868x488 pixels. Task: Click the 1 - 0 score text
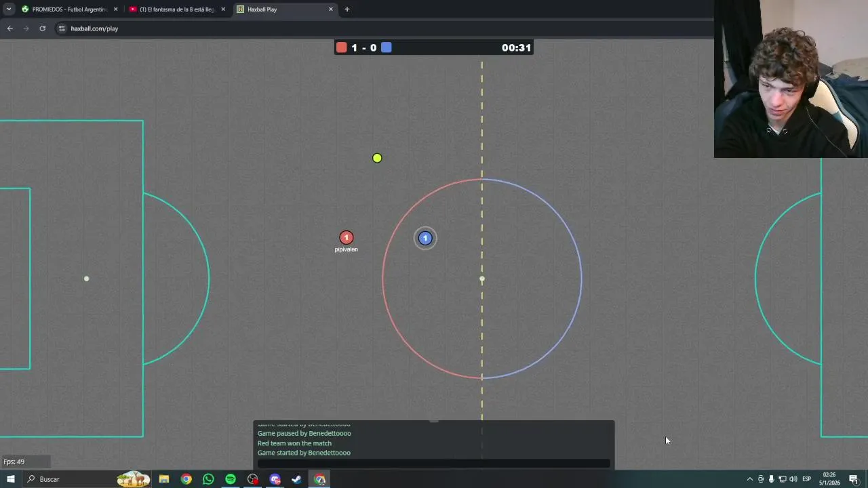pos(363,47)
